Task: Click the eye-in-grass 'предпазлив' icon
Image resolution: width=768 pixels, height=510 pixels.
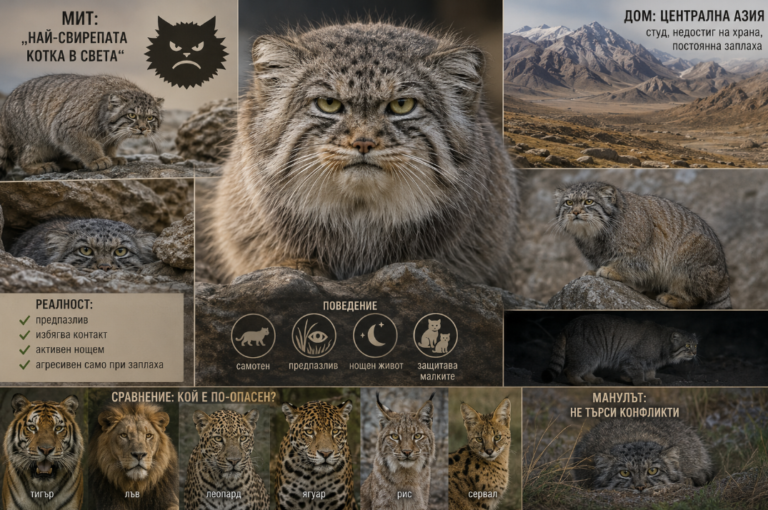Action: pos(314,336)
